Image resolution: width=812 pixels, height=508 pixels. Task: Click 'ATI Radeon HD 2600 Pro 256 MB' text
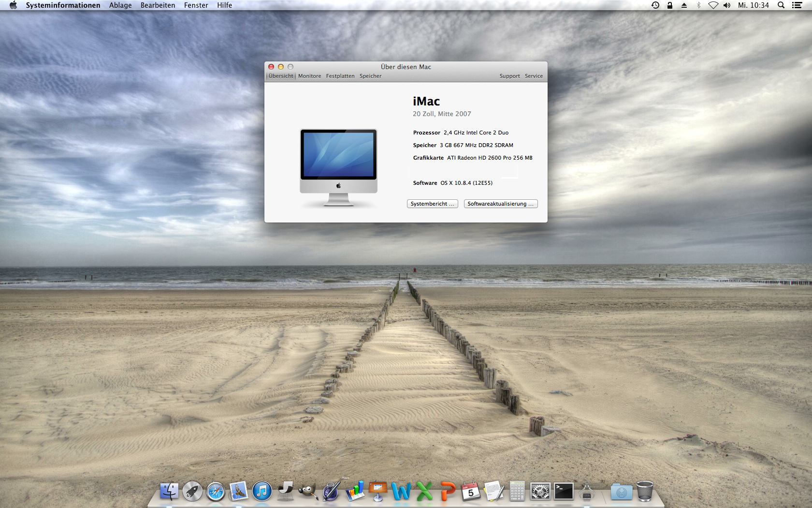click(x=490, y=158)
